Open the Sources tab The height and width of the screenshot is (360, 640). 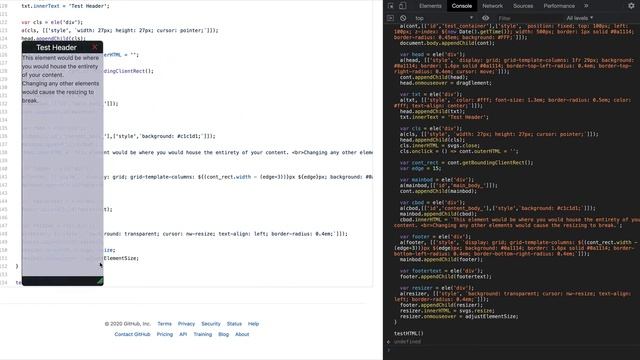[523, 6]
